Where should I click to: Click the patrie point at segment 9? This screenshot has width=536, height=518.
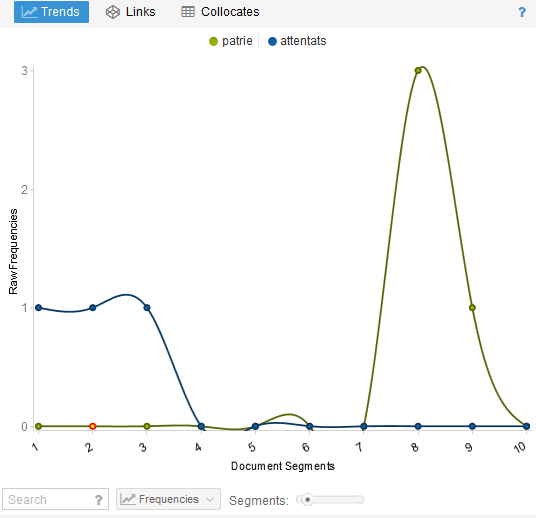click(472, 307)
